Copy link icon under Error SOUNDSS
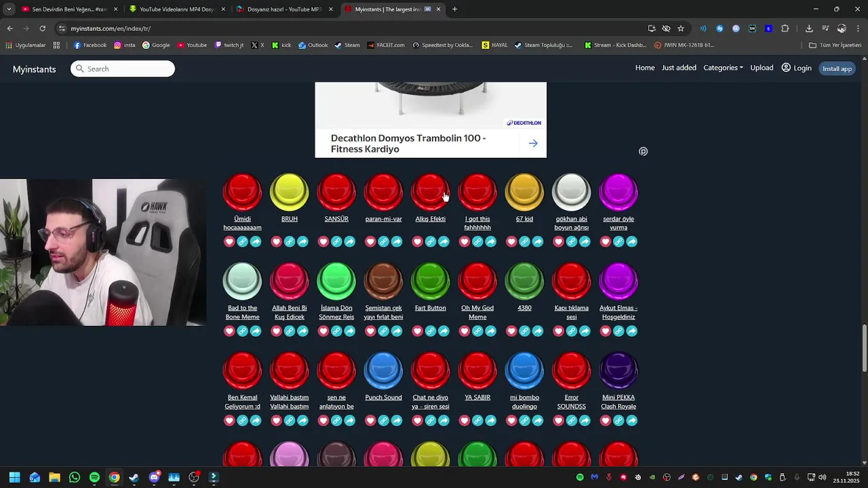 pyautogui.click(x=572, y=420)
